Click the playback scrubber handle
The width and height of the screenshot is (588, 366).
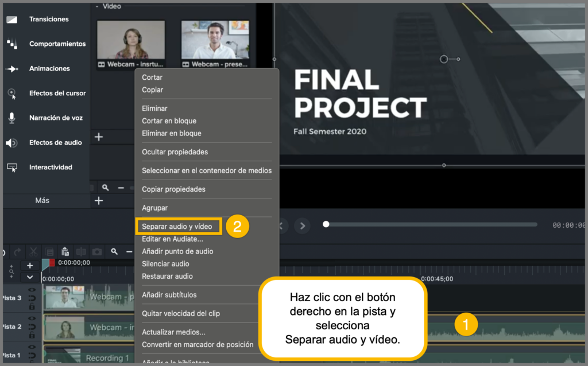[326, 224]
